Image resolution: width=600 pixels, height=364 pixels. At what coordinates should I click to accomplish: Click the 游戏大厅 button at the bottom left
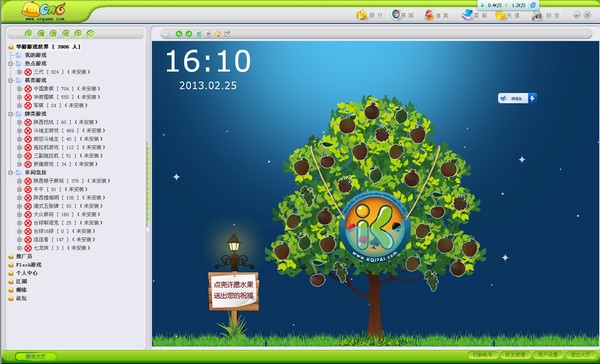(x=36, y=356)
